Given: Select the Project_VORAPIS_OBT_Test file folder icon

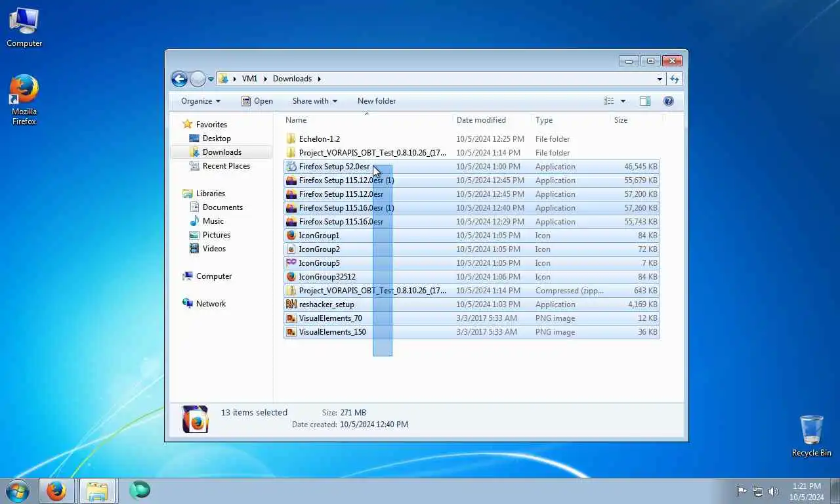Looking at the screenshot, I should 291,153.
